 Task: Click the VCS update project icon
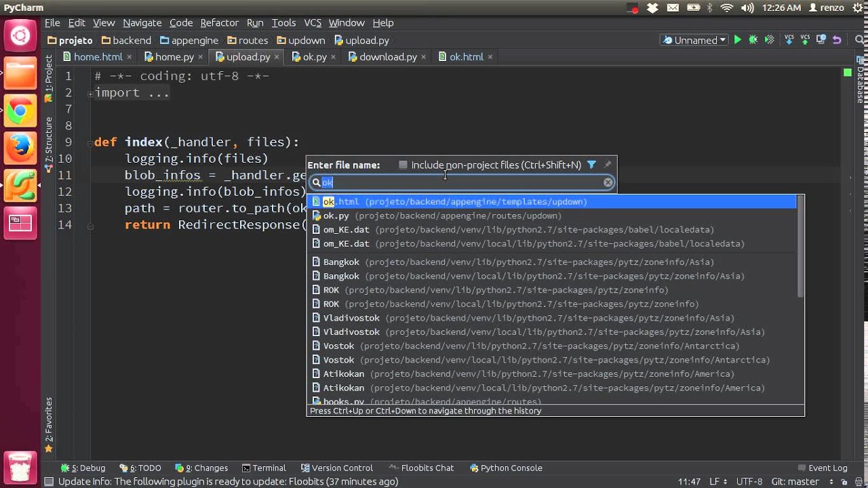pyautogui.click(x=789, y=40)
